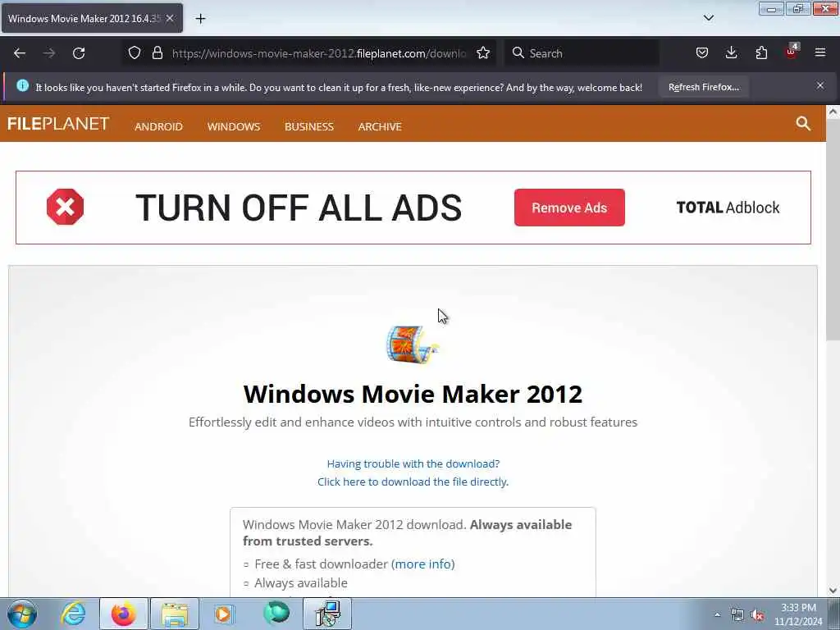Open the installer program taskbar icon

pyautogui.click(x=327, y=614)
